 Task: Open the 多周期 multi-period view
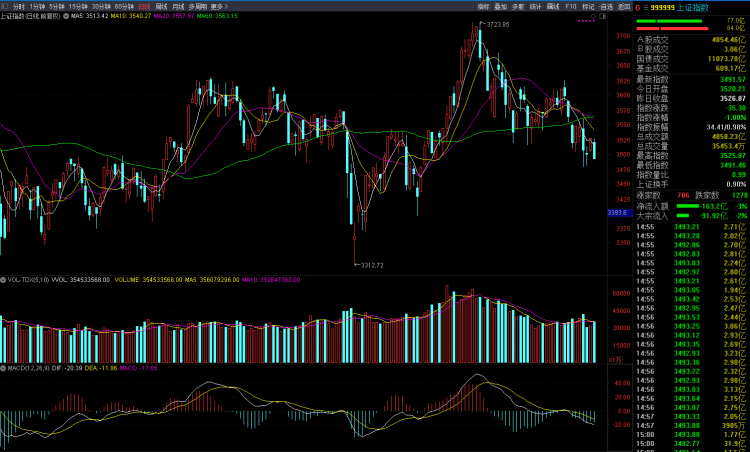point(198,7)
